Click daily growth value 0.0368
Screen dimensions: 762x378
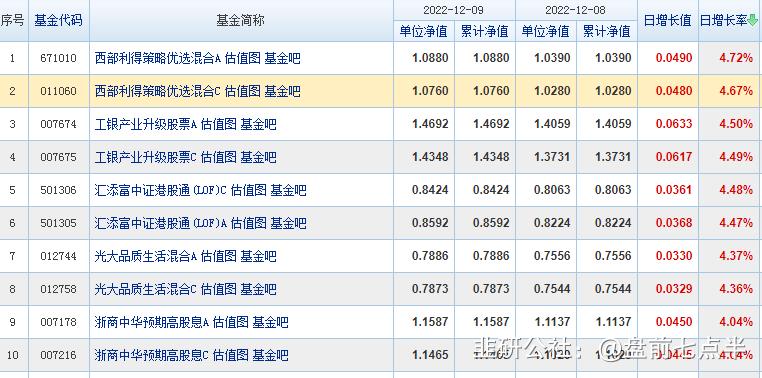click(674, 223)
